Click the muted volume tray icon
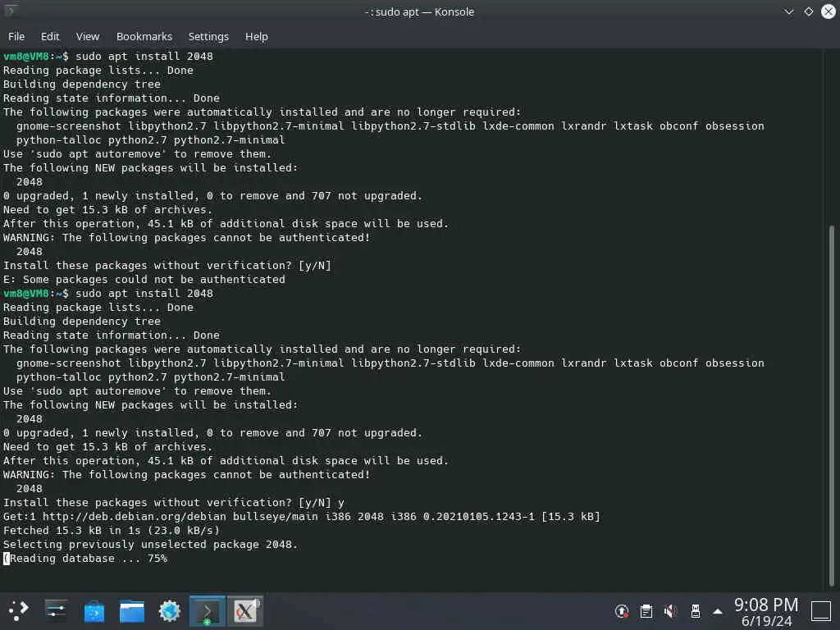The image size is (840, 630). tap(671, 611)
